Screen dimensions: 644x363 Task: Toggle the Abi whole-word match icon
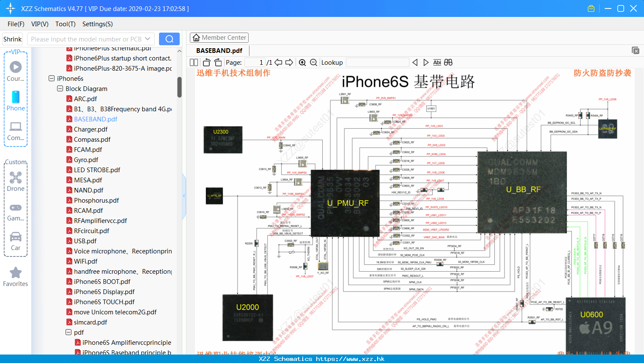click(437, 62)
